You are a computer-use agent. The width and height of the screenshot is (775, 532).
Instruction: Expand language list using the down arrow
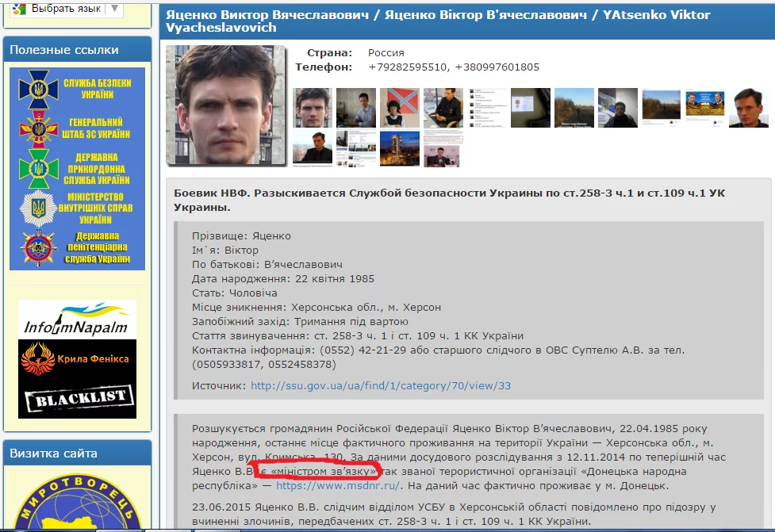pyautogui.click(x=115, y=9)
